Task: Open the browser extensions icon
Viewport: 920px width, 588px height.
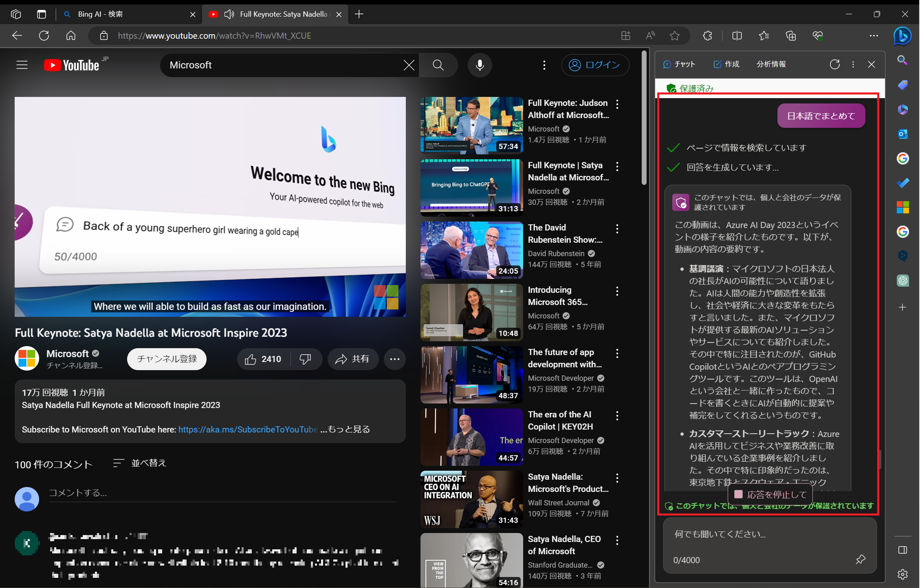Action: [x=707, y=36]
